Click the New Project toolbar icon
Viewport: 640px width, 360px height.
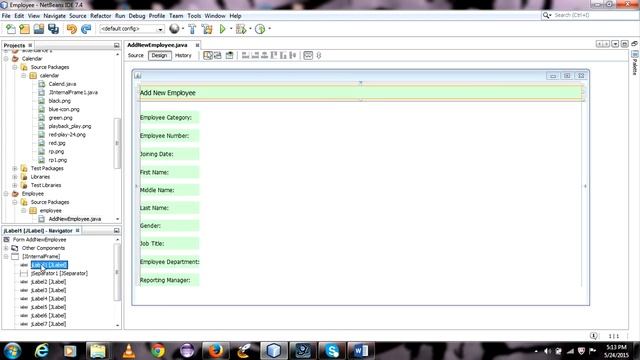click(x=24, y=29)
